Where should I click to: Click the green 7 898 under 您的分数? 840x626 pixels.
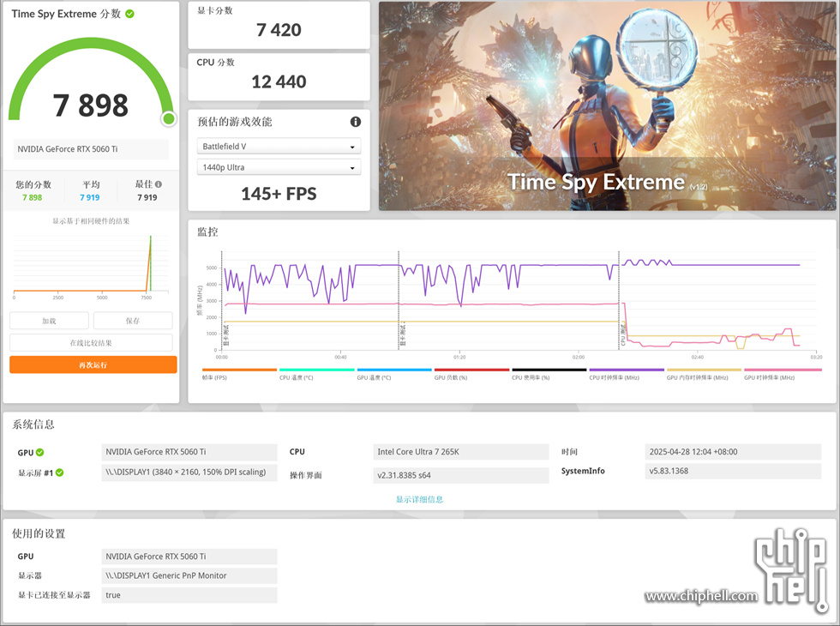(x=33, y=197)
